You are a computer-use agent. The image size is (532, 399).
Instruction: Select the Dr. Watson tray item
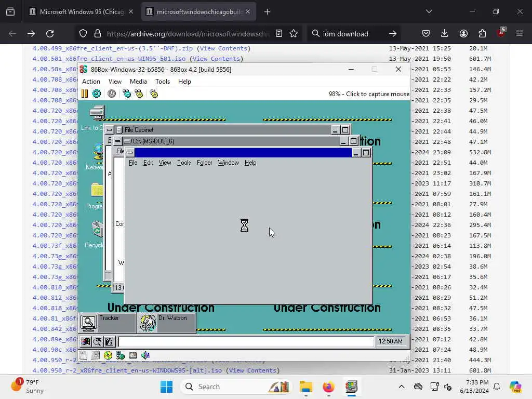(167, 323)
